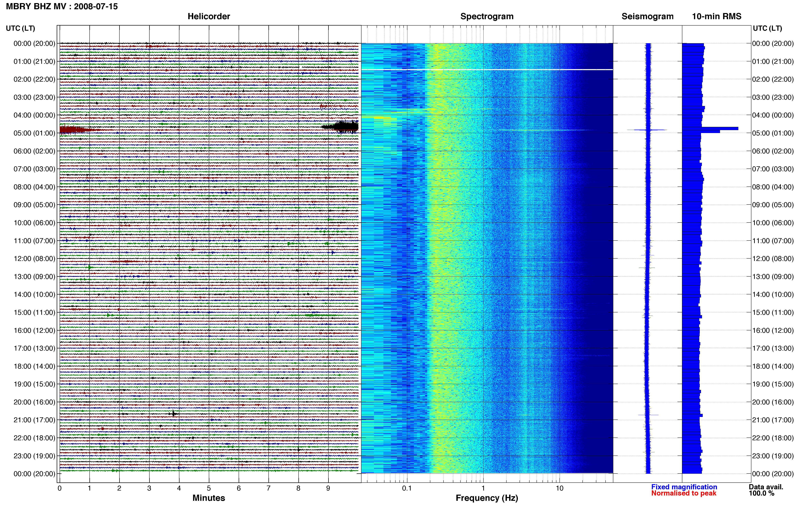Click the wide spike in the Seismogram near 05:00
Viewport: 812px width, 508px height.
click(x=647, y=130)
